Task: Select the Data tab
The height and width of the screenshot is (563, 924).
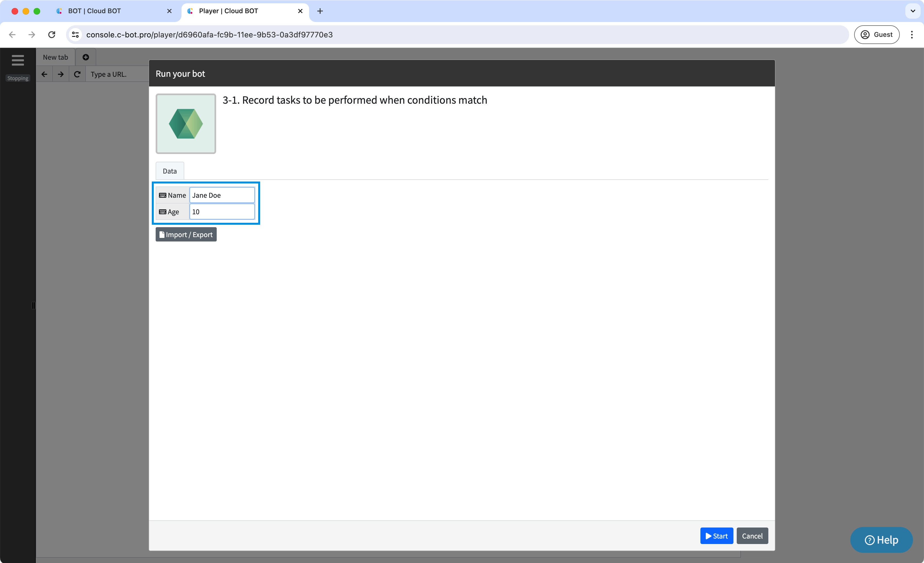Action: (169, 171)
